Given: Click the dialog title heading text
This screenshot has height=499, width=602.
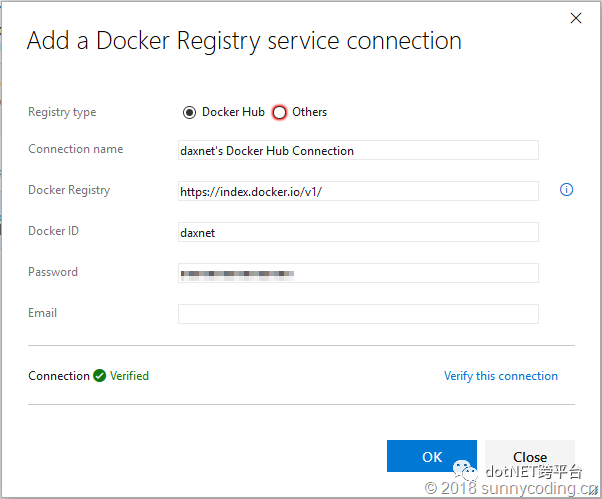Looking at the screenshot, I should coord(244,41).
